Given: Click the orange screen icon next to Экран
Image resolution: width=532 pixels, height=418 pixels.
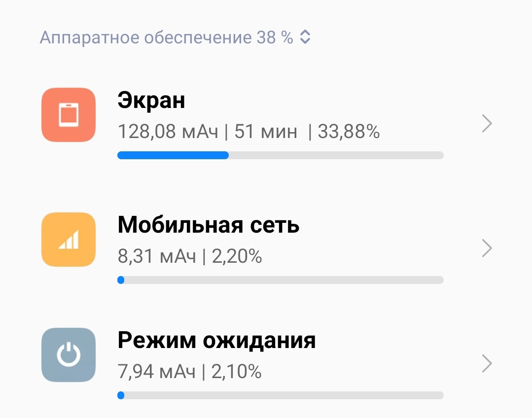Looking at the screenshot, I should (x=68, y=114).
